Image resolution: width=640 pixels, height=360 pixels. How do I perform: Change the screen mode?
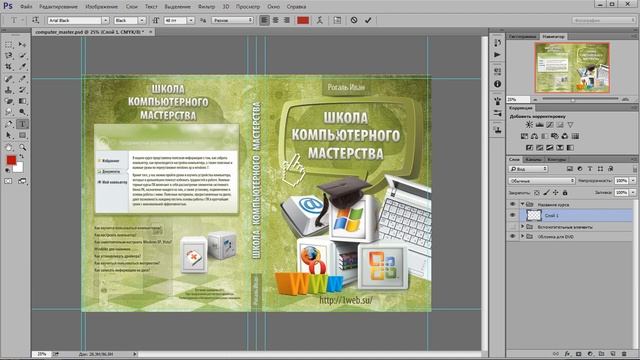click(22, 181)
